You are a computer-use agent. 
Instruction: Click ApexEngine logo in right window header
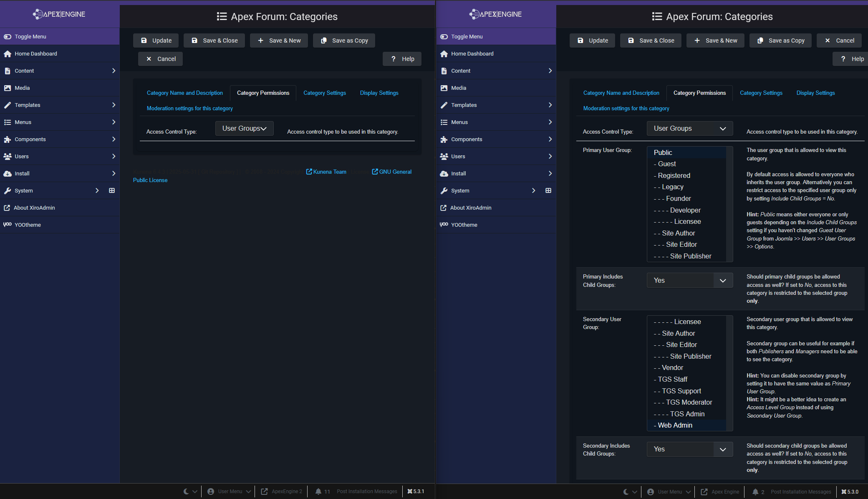point(496,14)
